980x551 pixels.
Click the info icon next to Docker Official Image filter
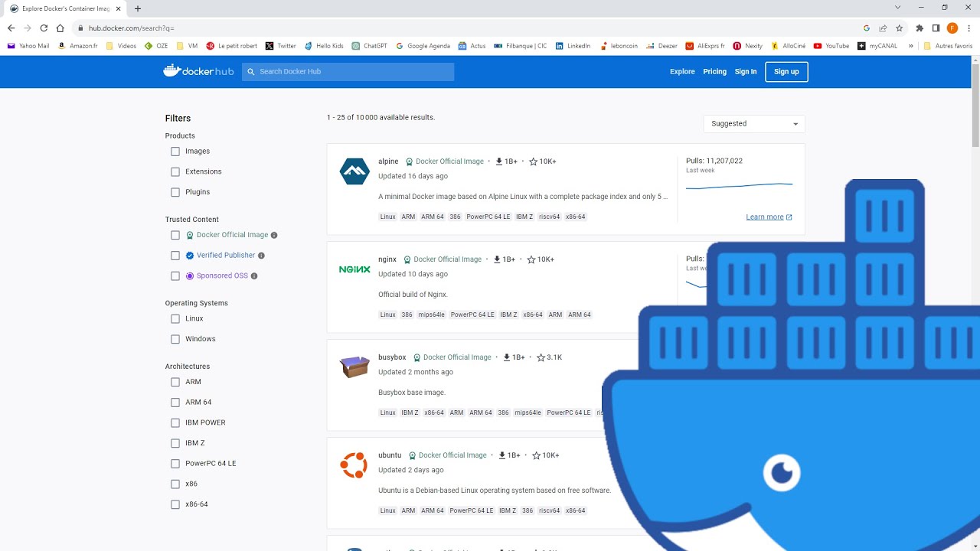pos(274,235)
